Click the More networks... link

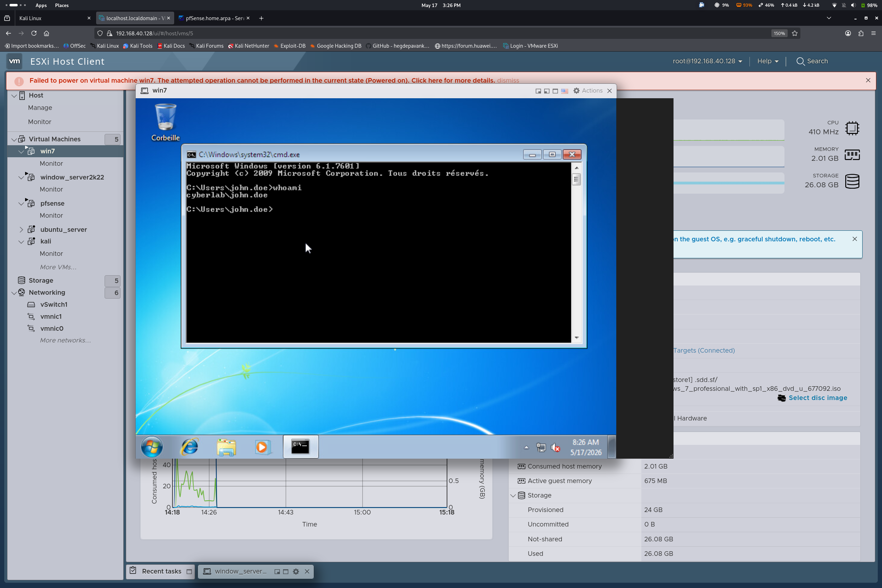(65, 341)
